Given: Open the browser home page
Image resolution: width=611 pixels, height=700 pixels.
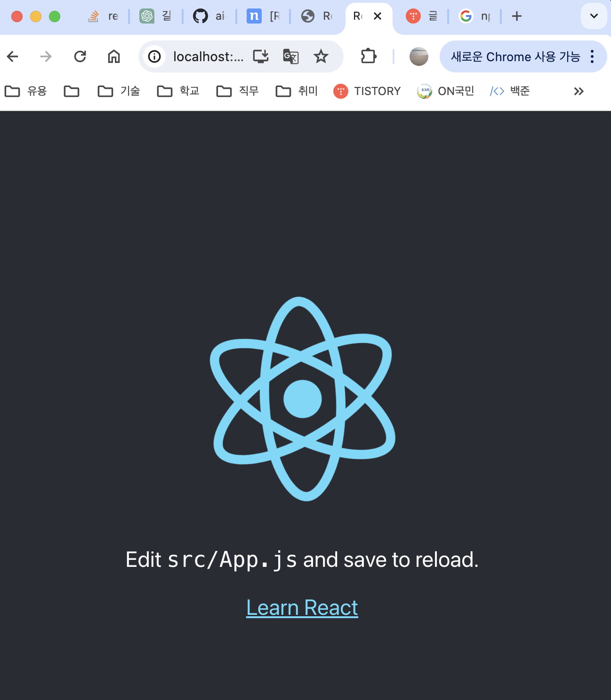Looking at the screenshot, I should [x=114, y=57].
